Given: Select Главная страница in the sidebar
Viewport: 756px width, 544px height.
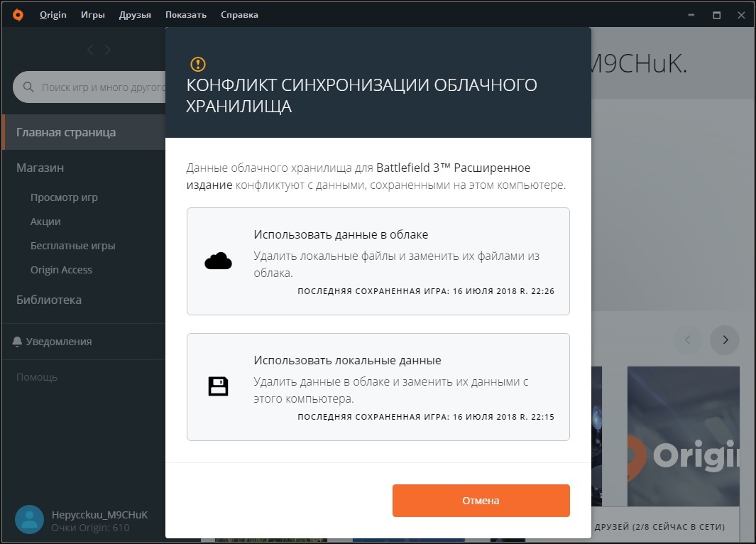Looking at the screenshot, I should [x=84, y=132].
